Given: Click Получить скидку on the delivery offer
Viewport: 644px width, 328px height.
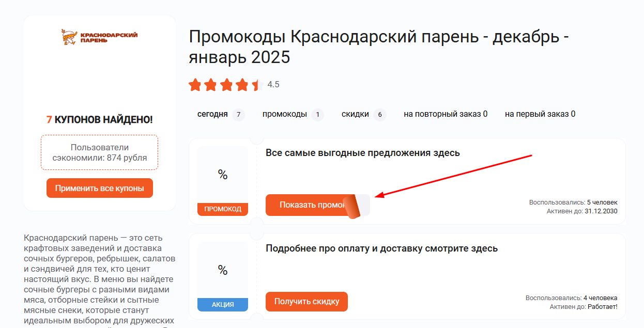Looking at the screenshot, I should click(x=306, y=301).
